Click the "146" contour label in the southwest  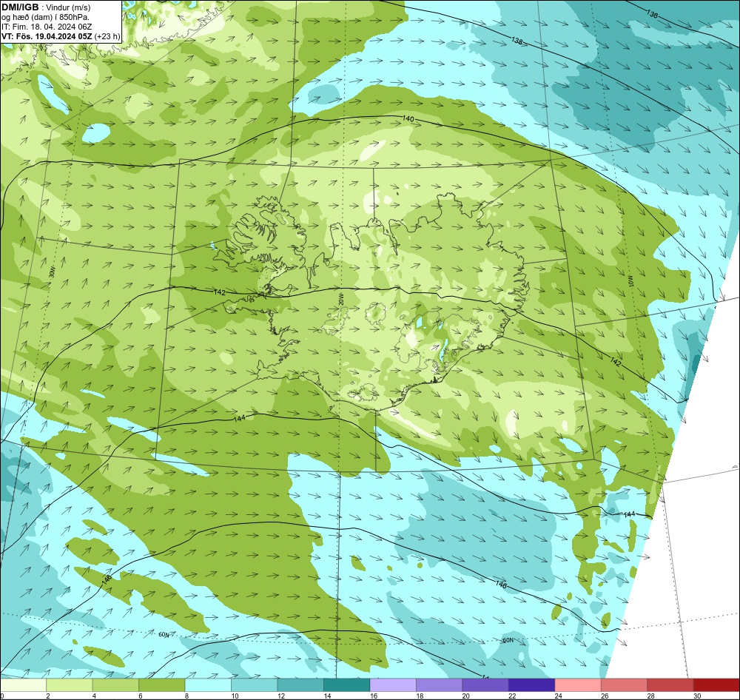pyautogui.click(x=107, y=579)
